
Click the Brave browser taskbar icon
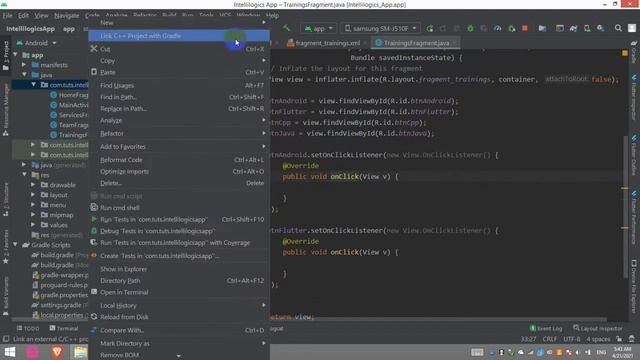tap(57, 351)
